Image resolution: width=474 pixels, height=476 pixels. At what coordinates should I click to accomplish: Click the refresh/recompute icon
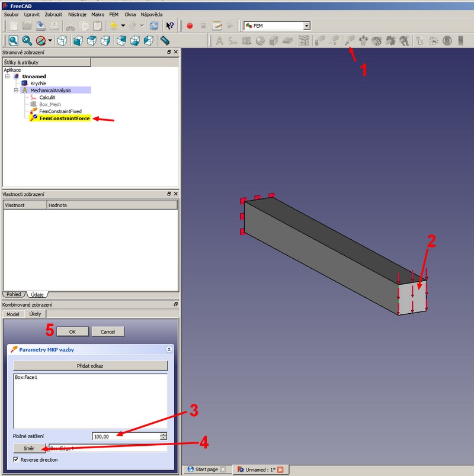[x=154, y=25]
